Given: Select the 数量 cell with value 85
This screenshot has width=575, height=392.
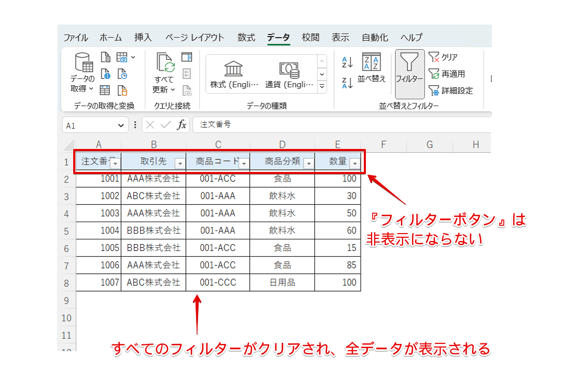Looking at the screenshot, I should pos(338,265).
